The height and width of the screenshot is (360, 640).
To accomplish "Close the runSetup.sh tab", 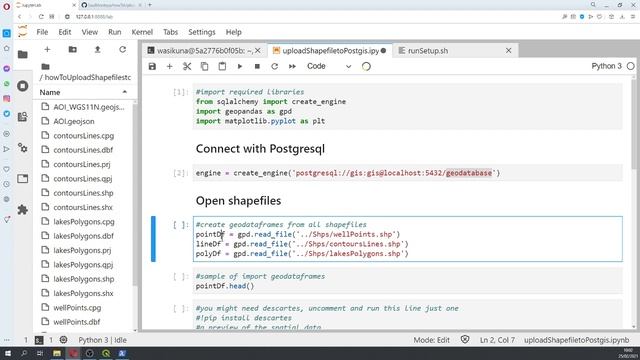I will coord(509,51).
